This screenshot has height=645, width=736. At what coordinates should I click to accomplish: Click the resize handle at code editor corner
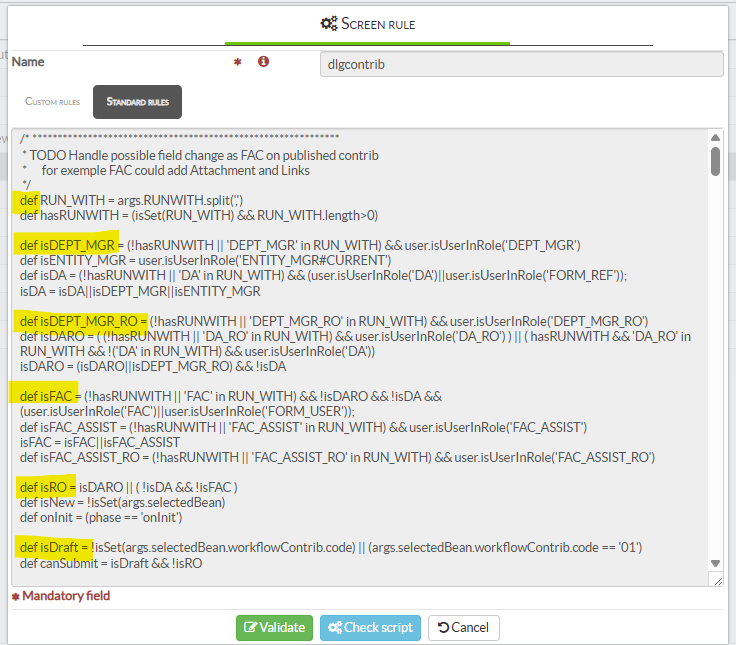point(715,579)
